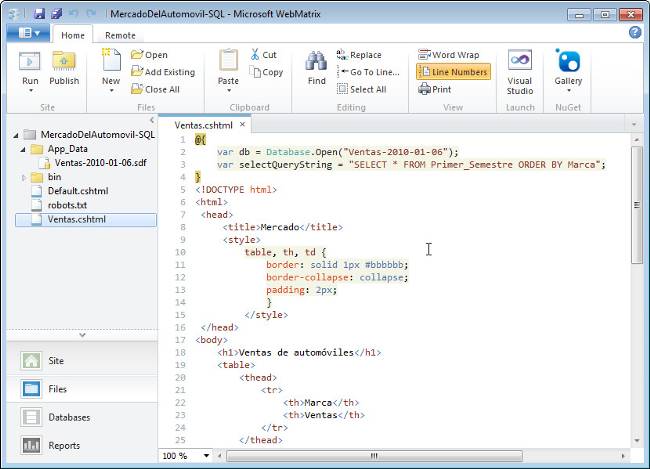Image resolution: width=650 pixels, height=469 pixels.
Task: Select Ventas-2010-01-06.sdf in the tree
Action: point(100,163)
